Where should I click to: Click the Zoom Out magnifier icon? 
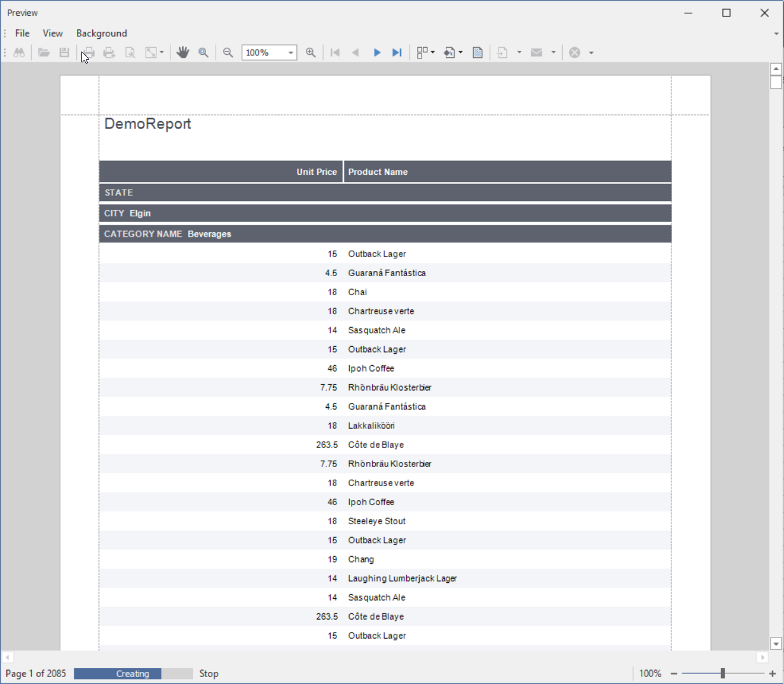click(228, 53)
